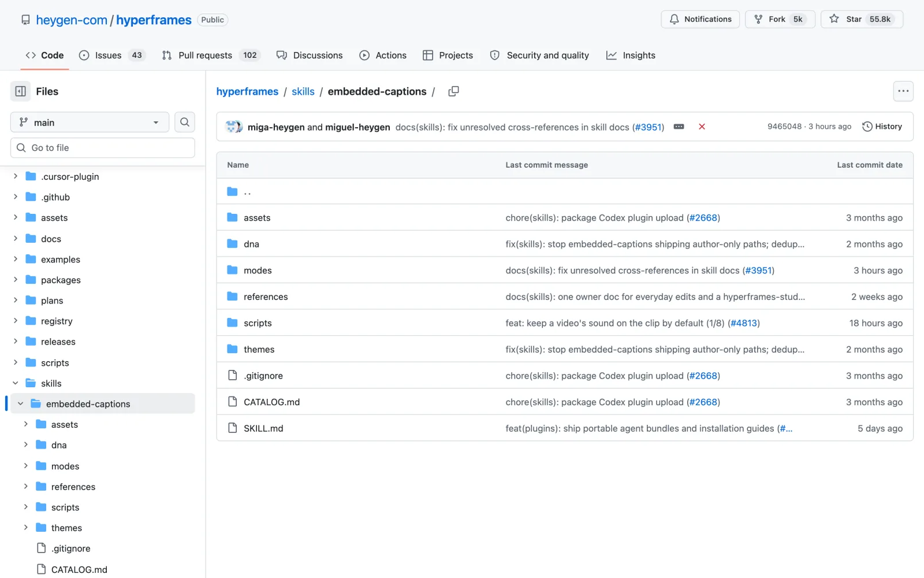This screenshot has height=578, width=924.
Task: Open the scripts folder in the file table
Action: 258,323
